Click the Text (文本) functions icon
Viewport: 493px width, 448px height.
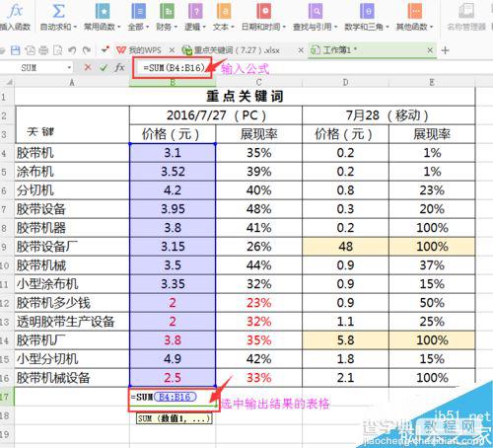[224, 11]
